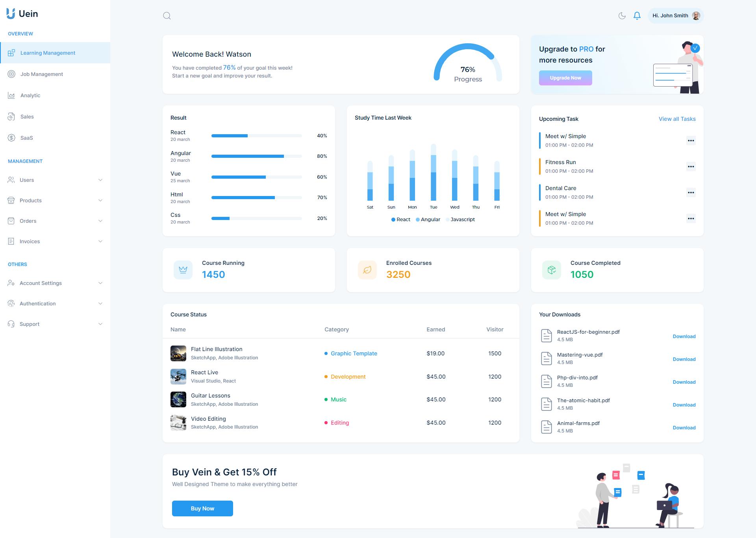
Task: Collapse the Products chevron in sidebar
Action: point(100,200)
